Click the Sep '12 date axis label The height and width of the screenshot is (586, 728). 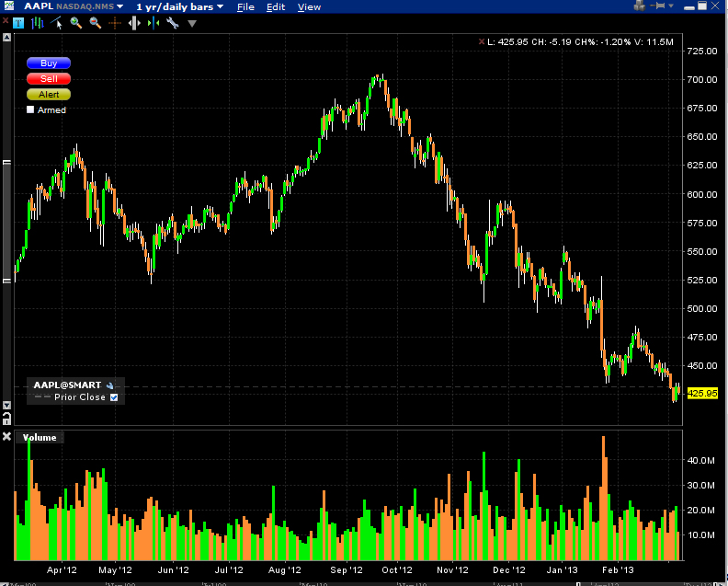coord(346,569)
